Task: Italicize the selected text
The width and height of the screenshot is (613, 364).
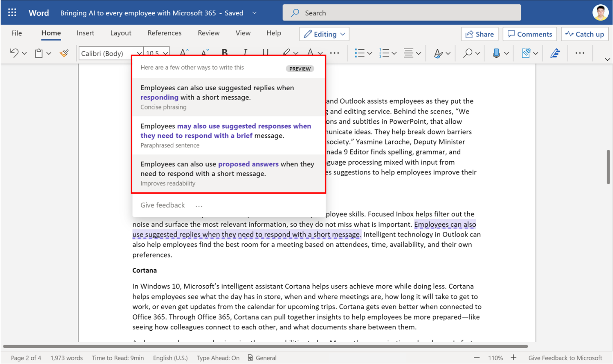Action: point(245,53)
